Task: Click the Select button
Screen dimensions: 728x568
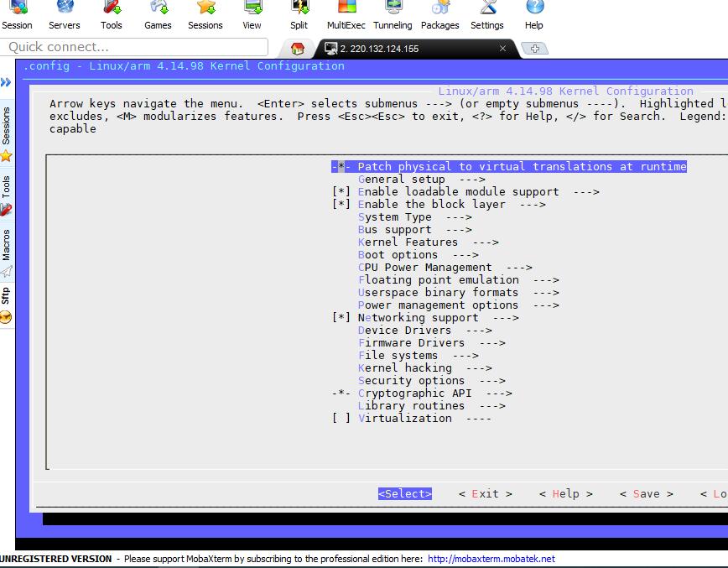Action: 405,493
